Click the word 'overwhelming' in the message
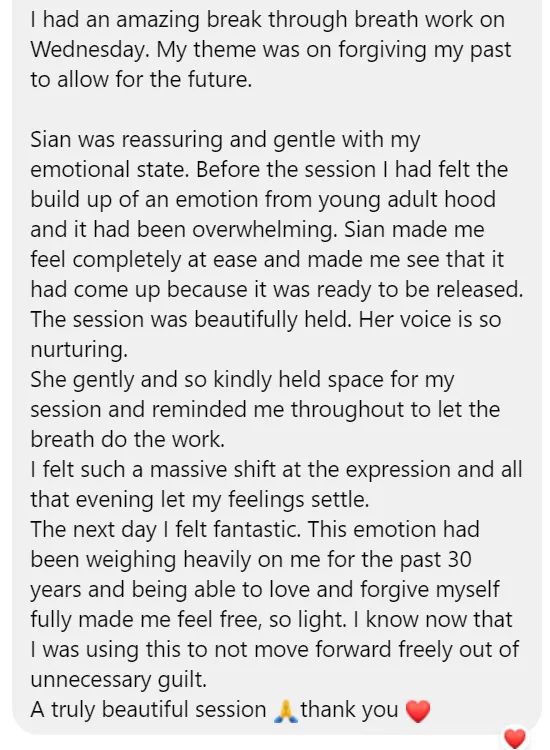 (264, 230)
